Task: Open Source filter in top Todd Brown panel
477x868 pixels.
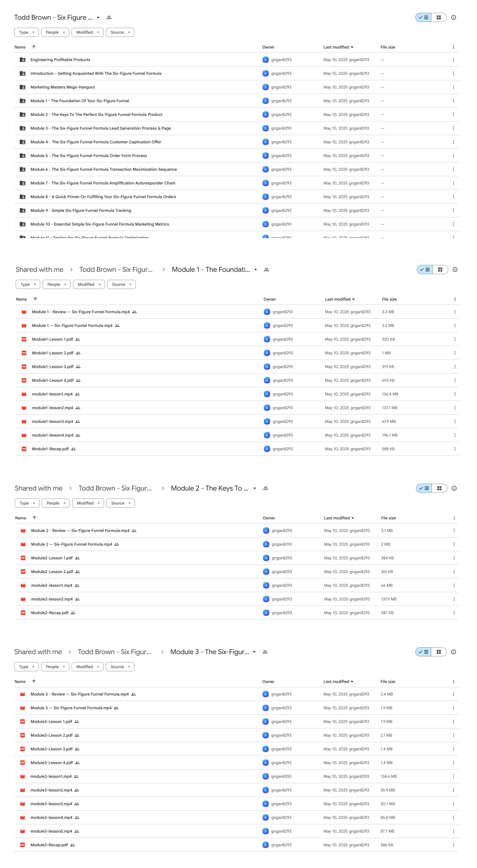Action: (x=120, y=32)
